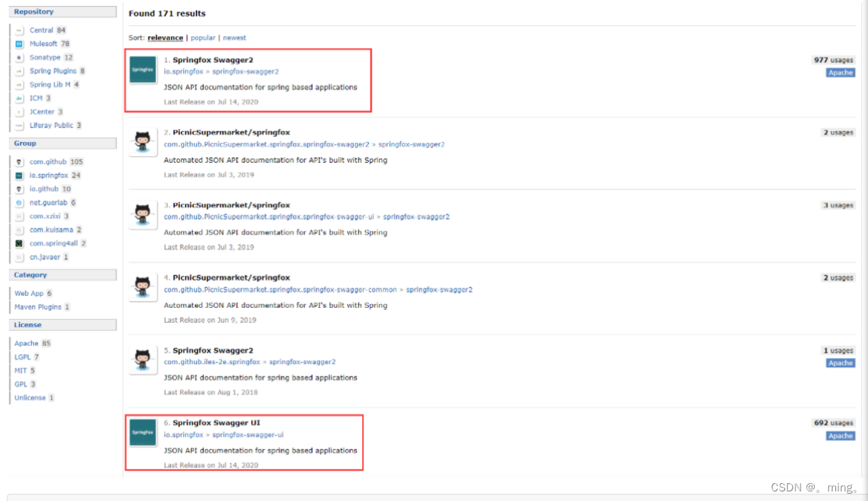Filter by Mulesoft repository
Viewport: 868px width, 501px height.
[x=43, y=44]
